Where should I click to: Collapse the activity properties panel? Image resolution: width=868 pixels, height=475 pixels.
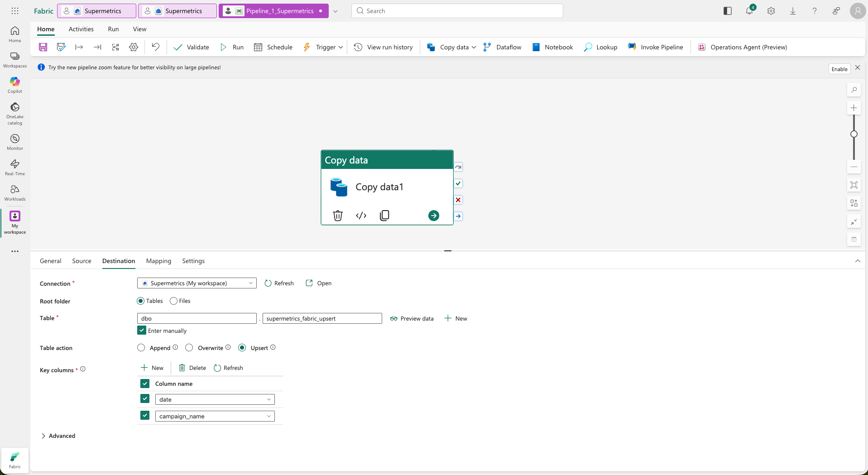858,261
